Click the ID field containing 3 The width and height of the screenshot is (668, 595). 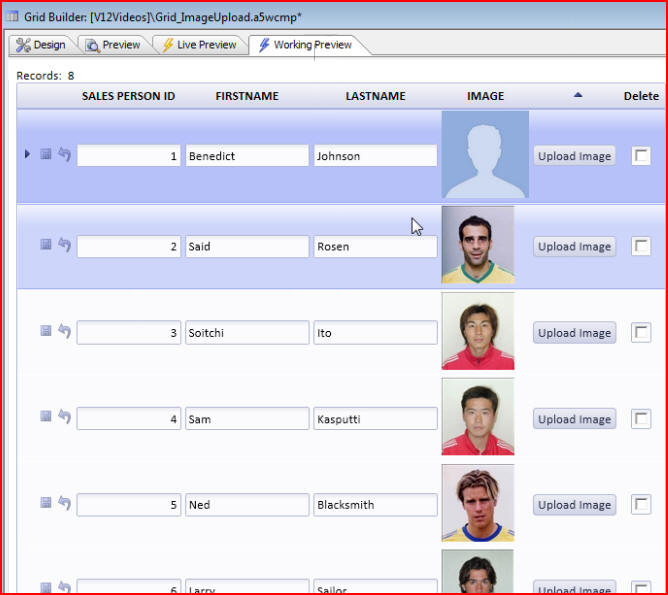coord(129,333)
